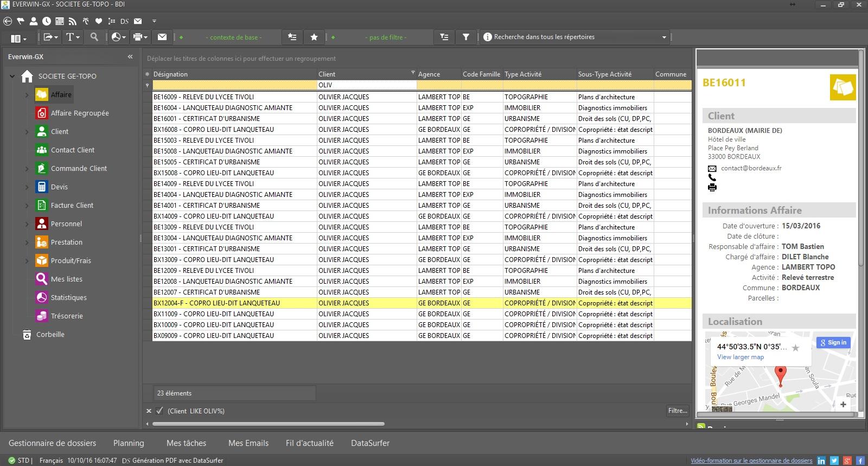868x466 pixels.
Task: Click the horizontal scrollbar below the grid
Action: [x=269, y=424]
